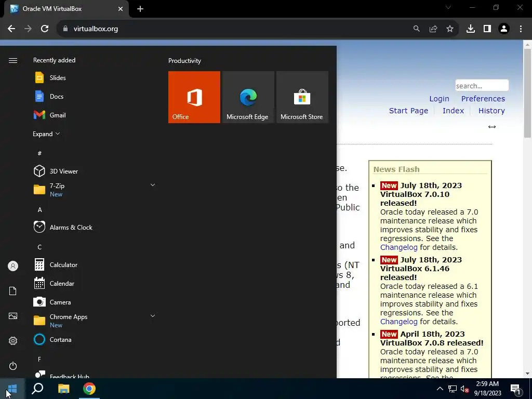Launch the Calculator app

[95, 264]
